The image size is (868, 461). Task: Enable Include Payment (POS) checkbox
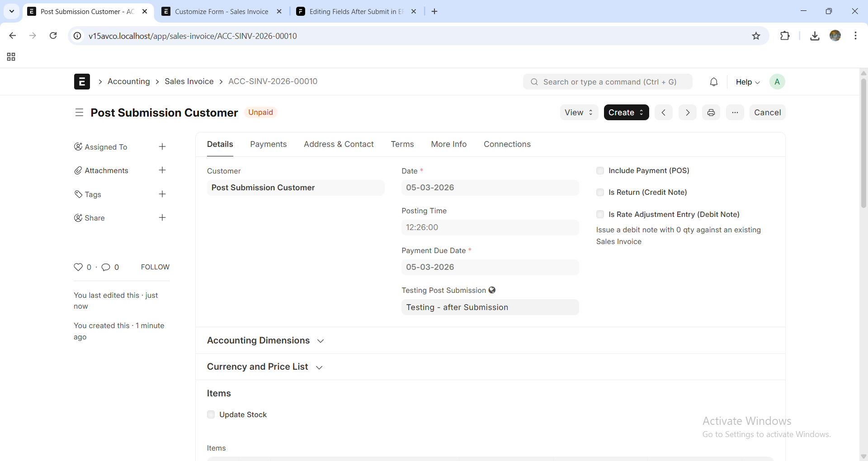point(600,171)
